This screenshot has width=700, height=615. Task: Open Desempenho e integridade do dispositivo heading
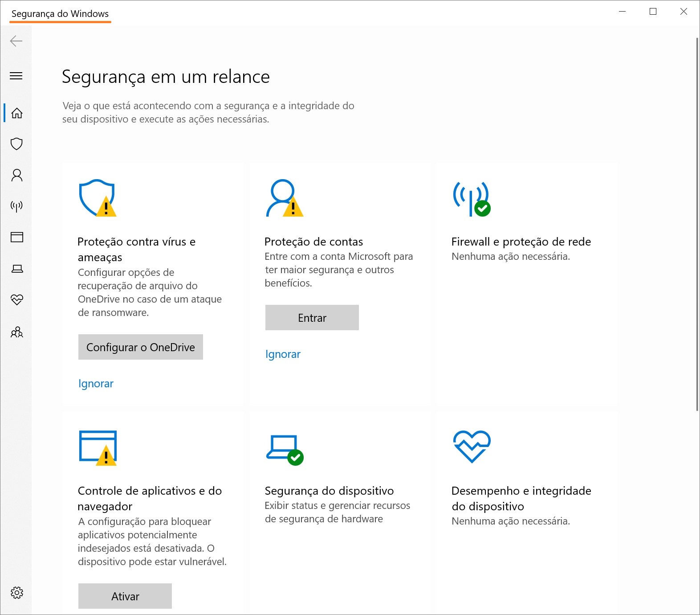pyautogui.click(x=521, y=499)
